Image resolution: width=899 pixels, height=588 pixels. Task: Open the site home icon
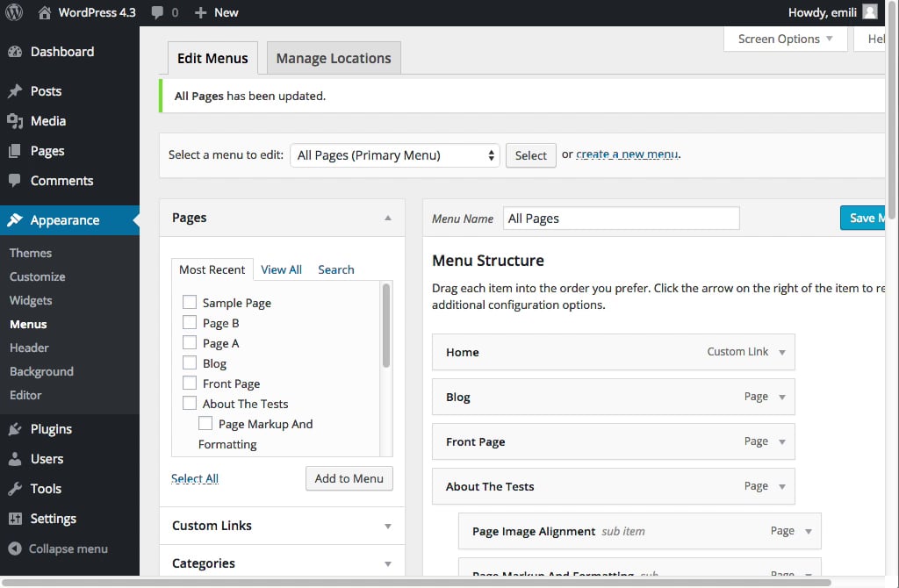45,12
